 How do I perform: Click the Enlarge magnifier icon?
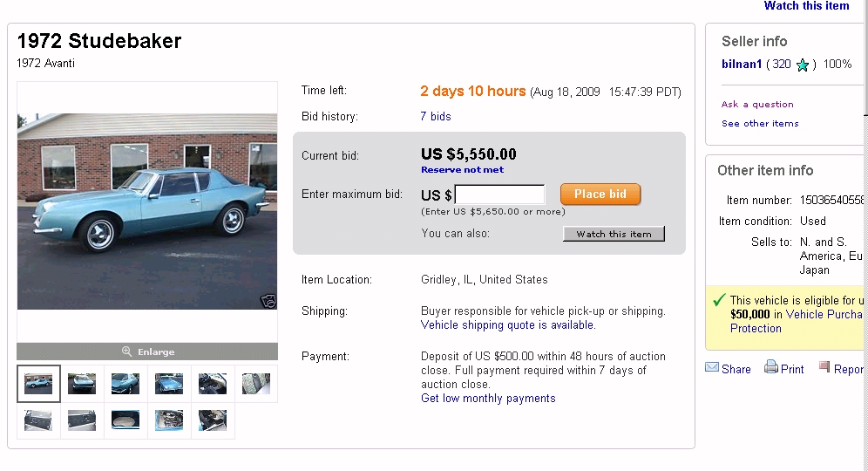click(x=127, y=352)
